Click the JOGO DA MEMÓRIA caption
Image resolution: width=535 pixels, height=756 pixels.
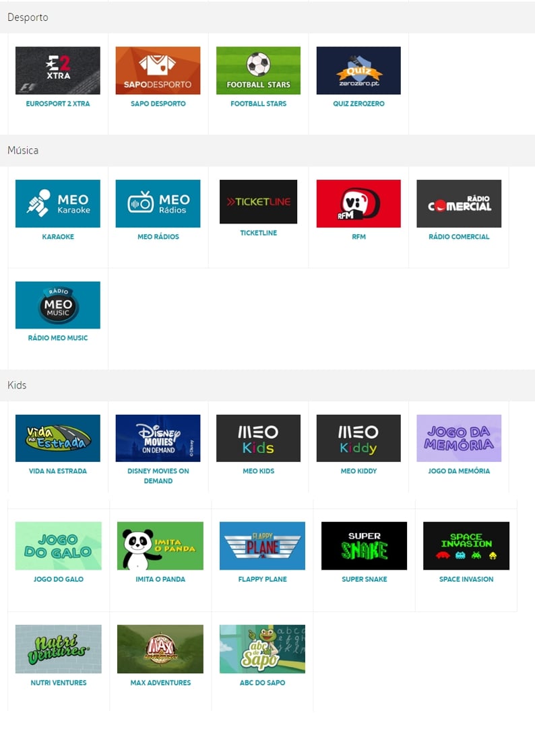[459, 471]
